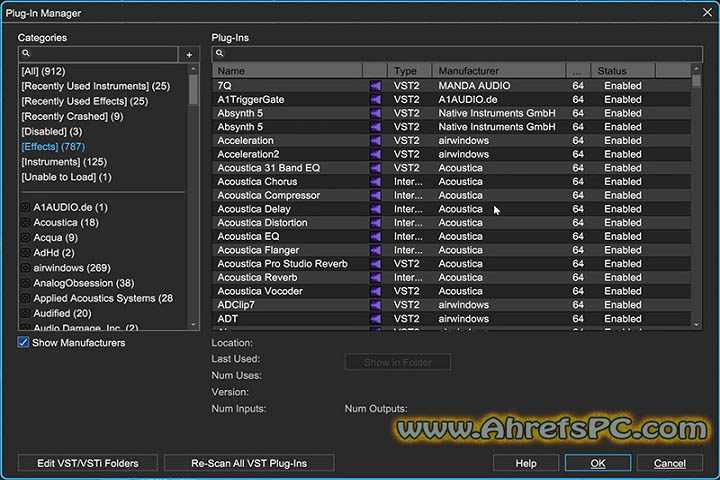The height and width of the screenshot is (480, 720).
Task: Click the Categories search field
Action: click(98, 54)
